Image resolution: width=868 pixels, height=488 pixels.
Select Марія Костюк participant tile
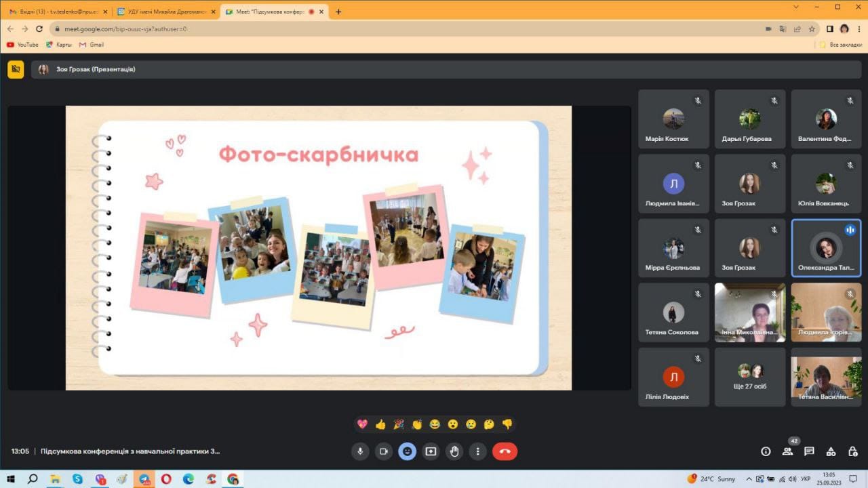click(673, 119)
